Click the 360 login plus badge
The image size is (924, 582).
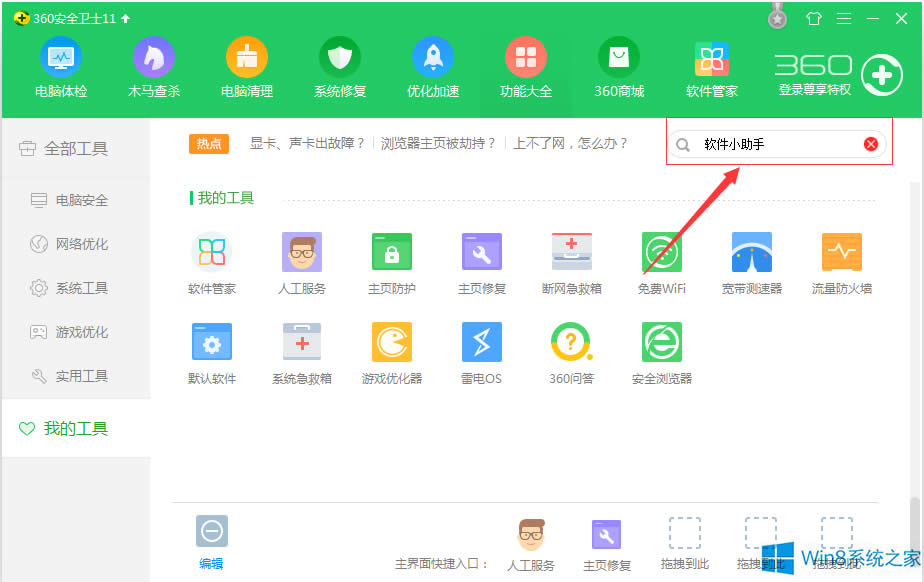[x=882, y=75]
